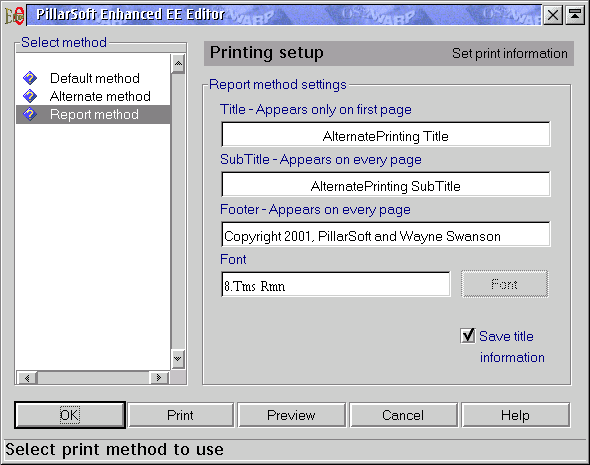Click the Alternate method diamond icon
The height and width of the screenshot is (465, 590).
tap(30, 96)
